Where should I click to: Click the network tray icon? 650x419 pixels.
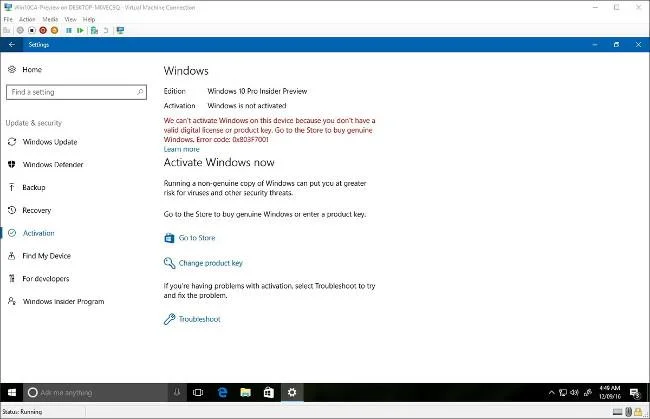coord(563,392)
